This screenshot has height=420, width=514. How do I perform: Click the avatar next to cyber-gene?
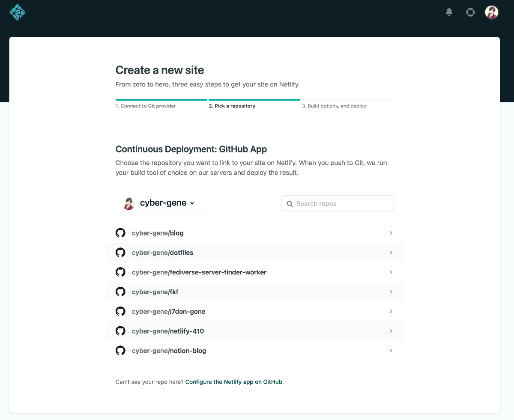tap(128, 203)
